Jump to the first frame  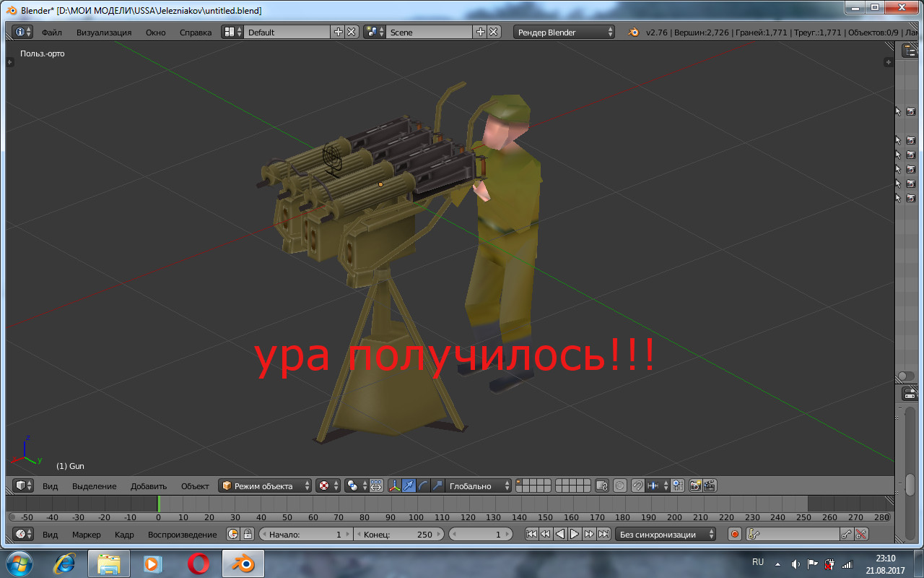click(x=531, y=534)
